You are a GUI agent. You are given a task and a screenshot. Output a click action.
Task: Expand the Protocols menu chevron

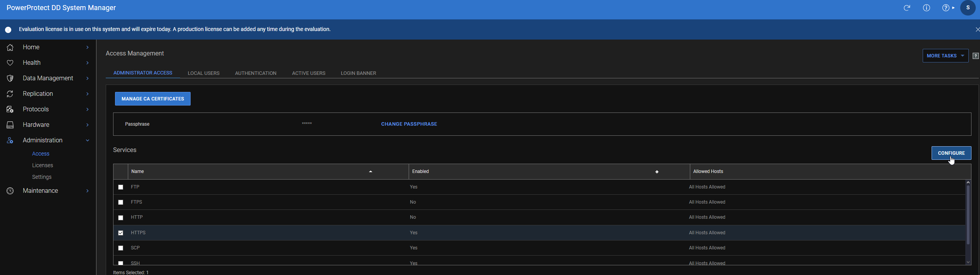click(88, 109)
